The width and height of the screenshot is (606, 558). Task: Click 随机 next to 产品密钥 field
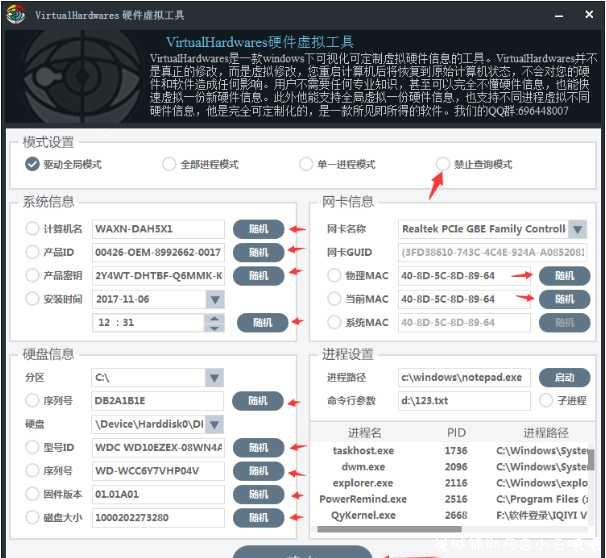(259, 276)
